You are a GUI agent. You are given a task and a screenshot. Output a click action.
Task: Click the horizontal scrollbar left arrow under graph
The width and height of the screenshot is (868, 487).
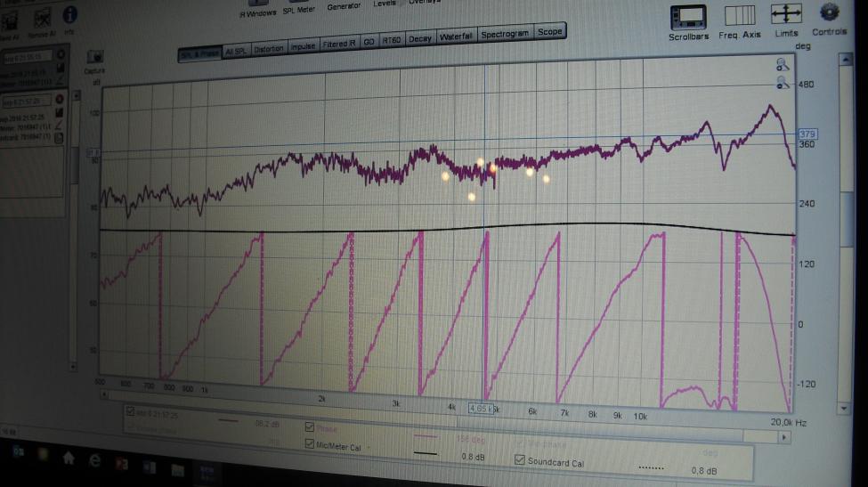point(103,394)
